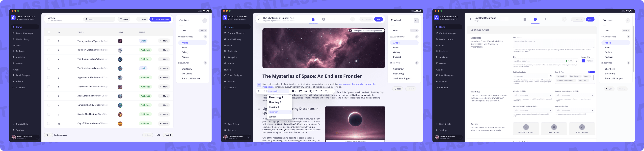The width and height of the screenshot is (644, 151).
Task: Click the back arrow beside Untitled Document
Action: coord(470,19)
